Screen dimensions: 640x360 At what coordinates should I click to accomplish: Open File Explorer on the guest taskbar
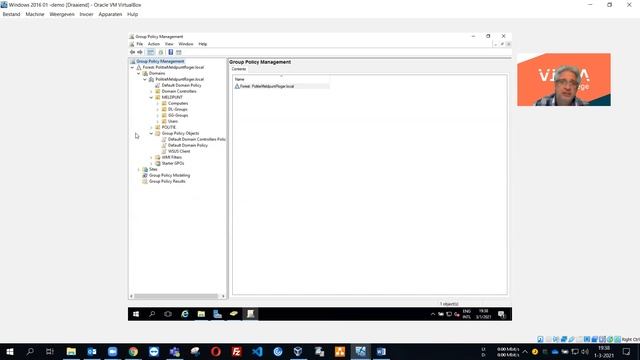[201, 314]
